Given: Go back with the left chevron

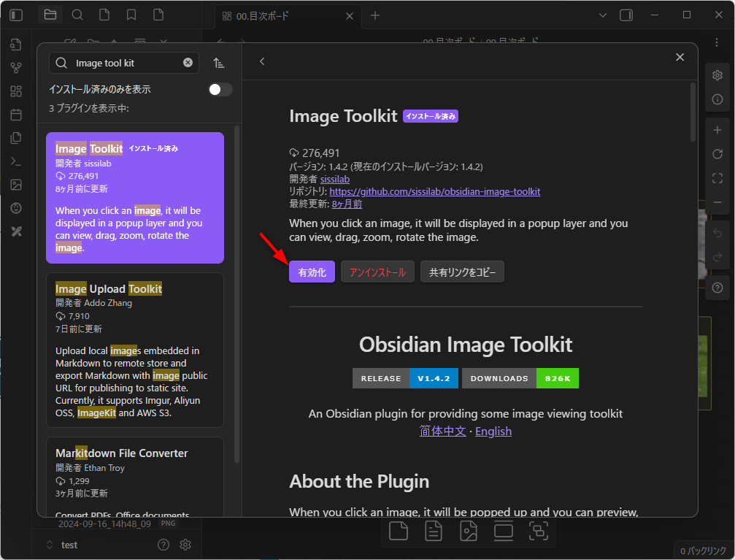Looking at the screenshot, I should click(x=262, y=61).
